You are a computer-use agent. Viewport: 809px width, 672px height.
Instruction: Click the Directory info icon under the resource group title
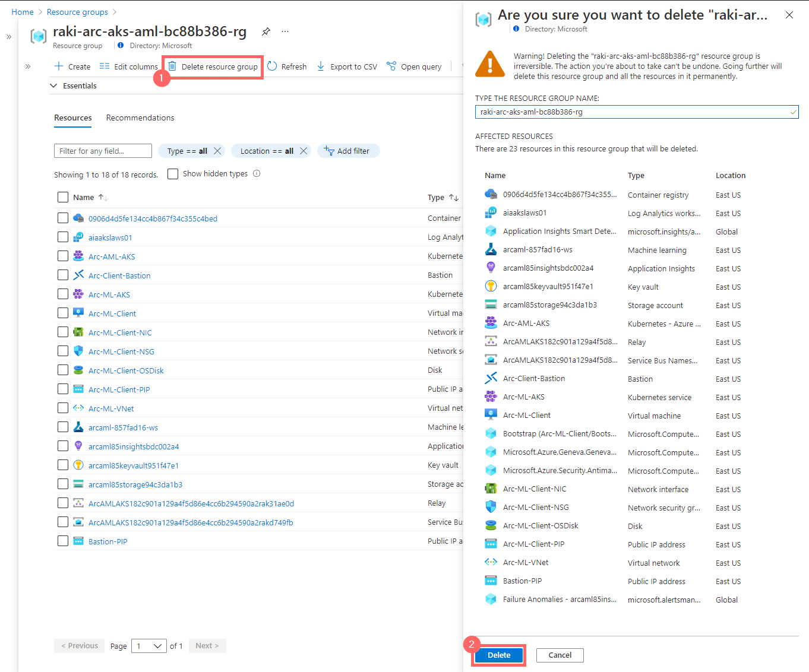(121, 45)
